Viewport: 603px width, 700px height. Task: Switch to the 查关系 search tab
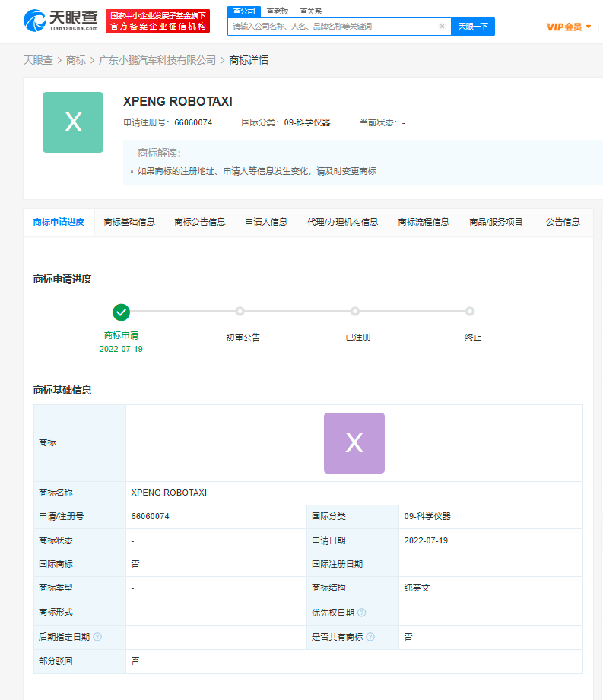(311, 11)
